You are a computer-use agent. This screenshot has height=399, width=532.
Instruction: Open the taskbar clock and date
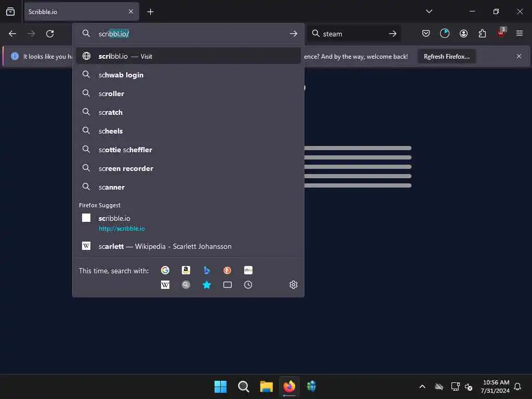click(495, 387)
